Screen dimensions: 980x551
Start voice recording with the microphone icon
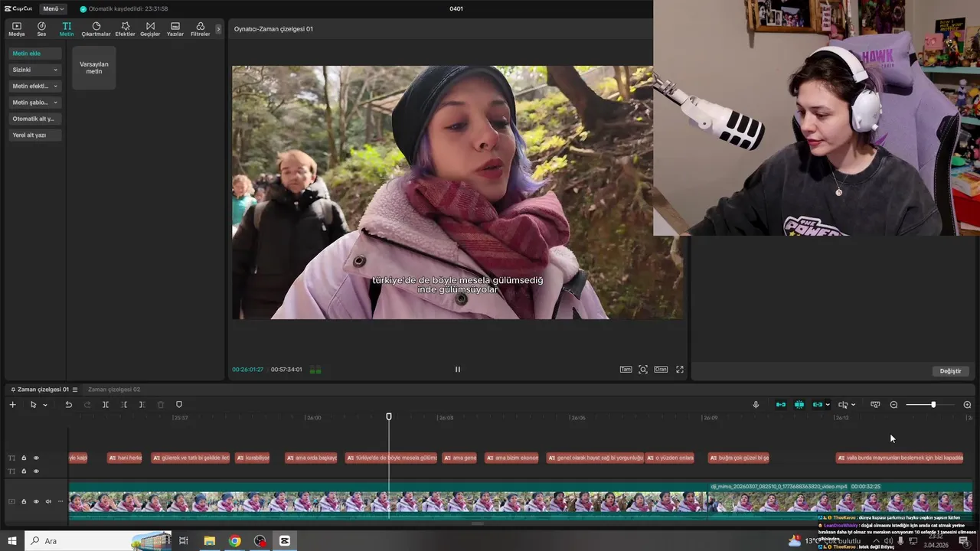(756, 404)
